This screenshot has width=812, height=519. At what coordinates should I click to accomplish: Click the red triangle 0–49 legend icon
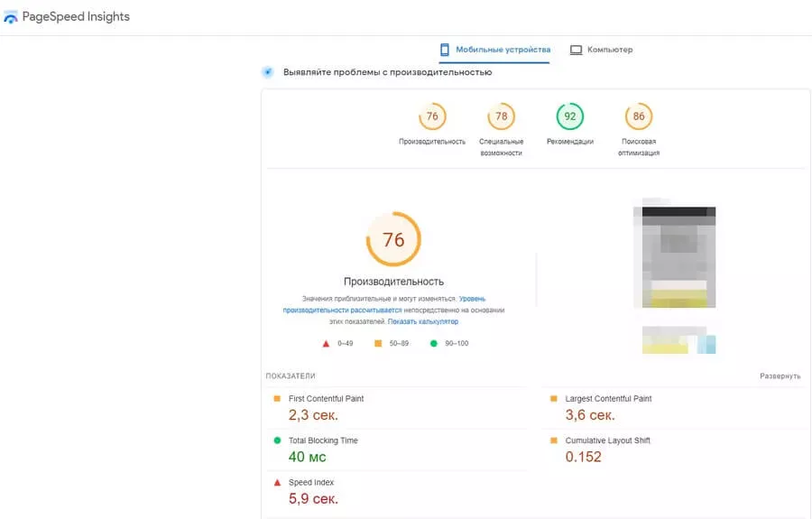coord(326,343)
